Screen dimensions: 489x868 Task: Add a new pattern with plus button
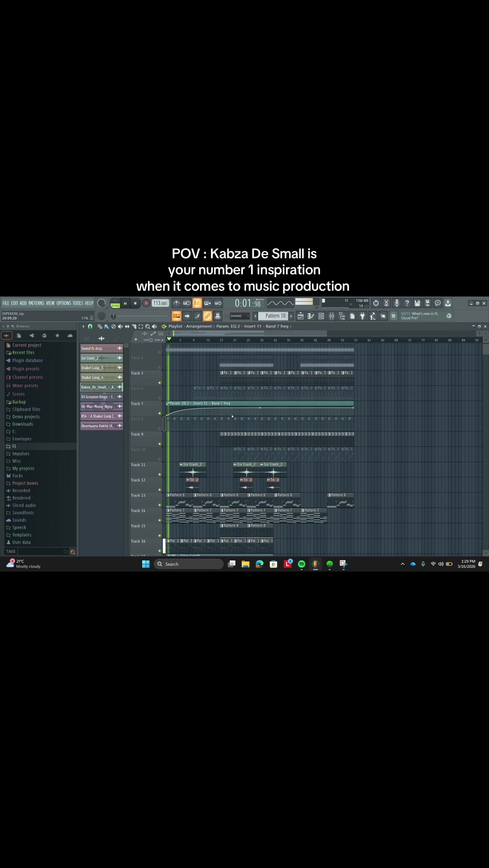pyautogui.click(x=291, y=316)
